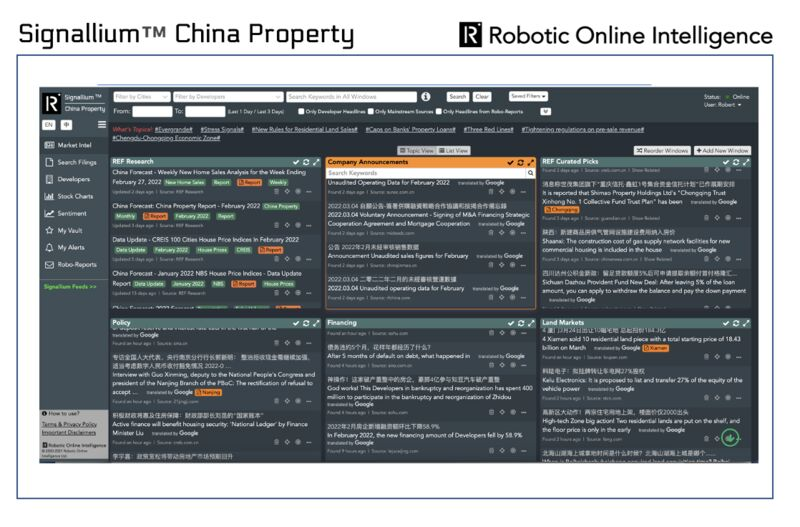This screenshot has height=527, width=800.
Task: Refresh the REF Curated Picks window
Action: (736, 162)
